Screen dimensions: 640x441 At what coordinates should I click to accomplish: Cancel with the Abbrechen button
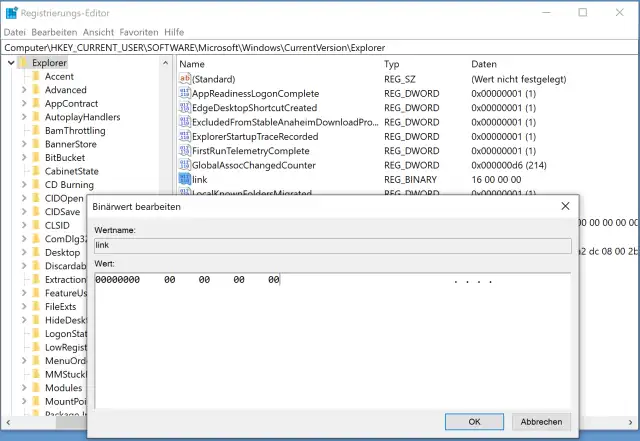[541, 421]
